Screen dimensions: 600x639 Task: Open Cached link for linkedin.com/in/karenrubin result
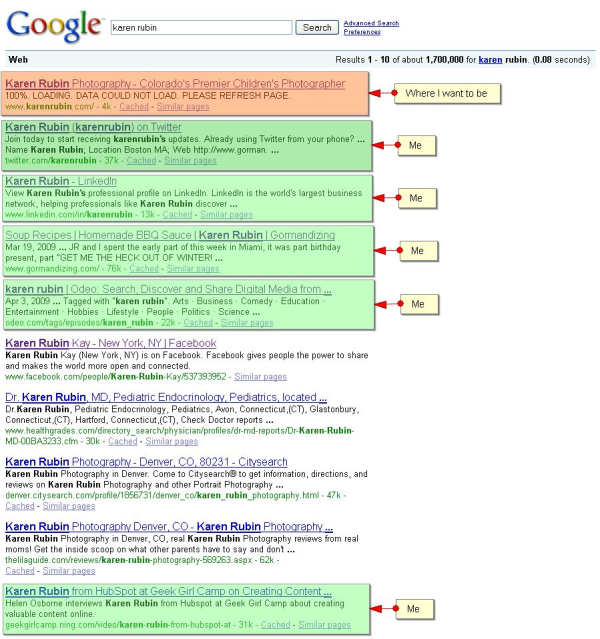177,214
